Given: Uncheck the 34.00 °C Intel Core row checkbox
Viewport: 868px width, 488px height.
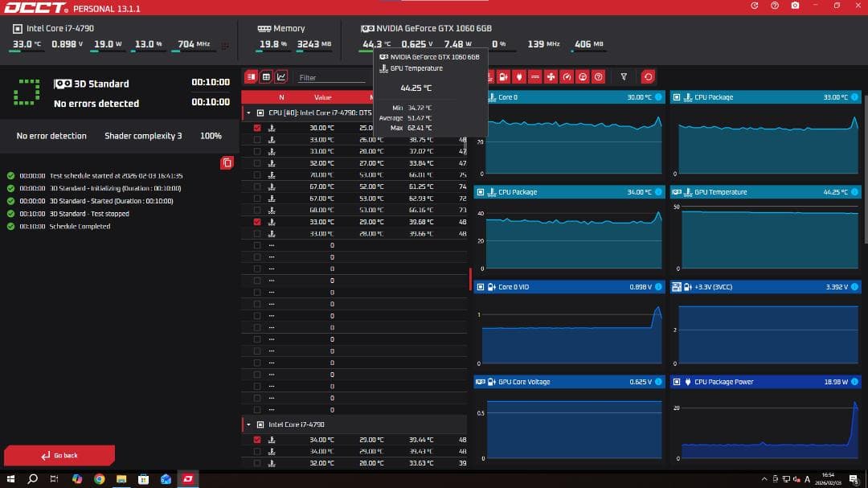Looking at the screenshot, I should (257, 440).
